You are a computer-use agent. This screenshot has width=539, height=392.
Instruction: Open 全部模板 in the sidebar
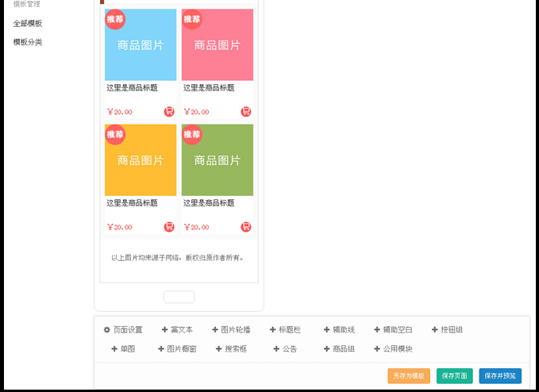click(x=28, y=24)
